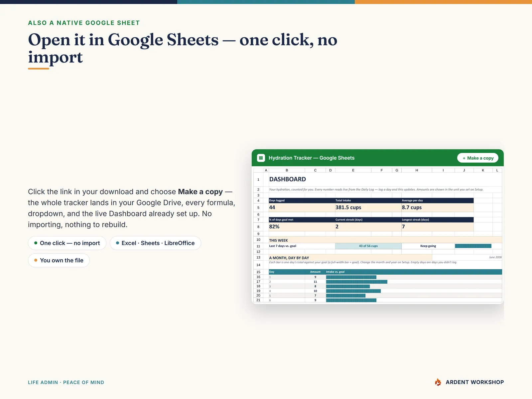
Task: Click the 'Amount' table column header
Action: 315,272
